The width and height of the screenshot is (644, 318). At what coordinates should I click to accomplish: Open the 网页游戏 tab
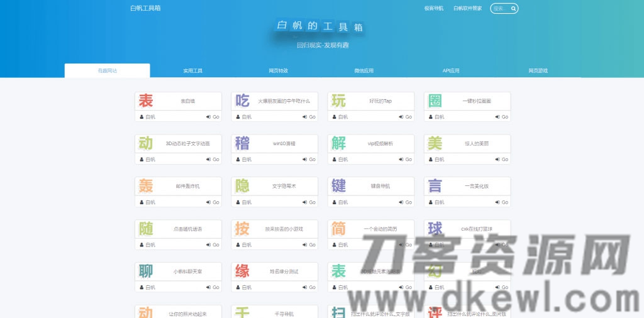pyautogui.click(x=538, y=71)
